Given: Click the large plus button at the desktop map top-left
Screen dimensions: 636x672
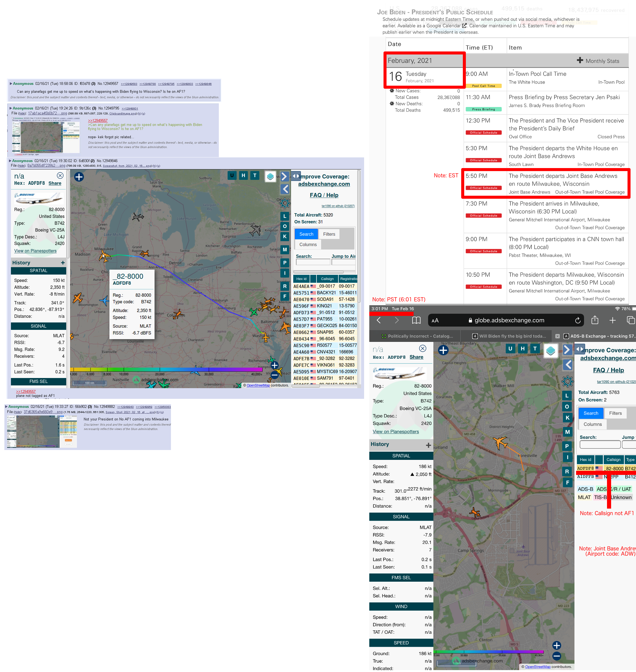Looking at the screenshot, I should coord(79,177).
